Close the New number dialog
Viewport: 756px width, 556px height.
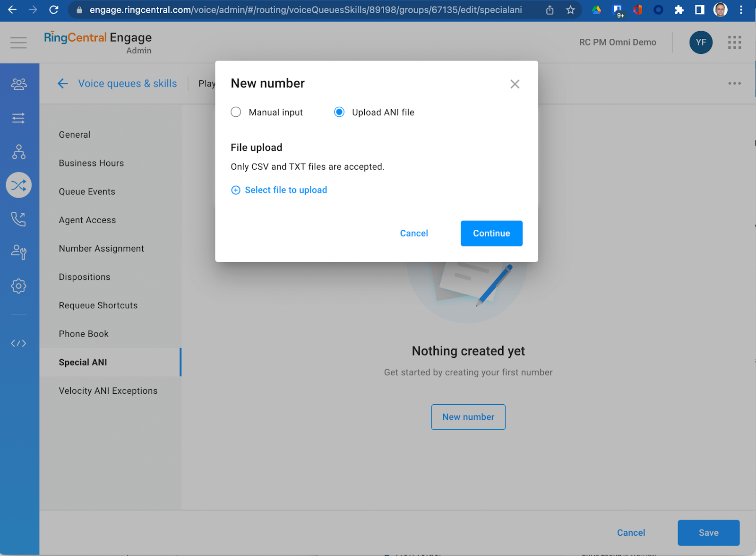[515, 84]
